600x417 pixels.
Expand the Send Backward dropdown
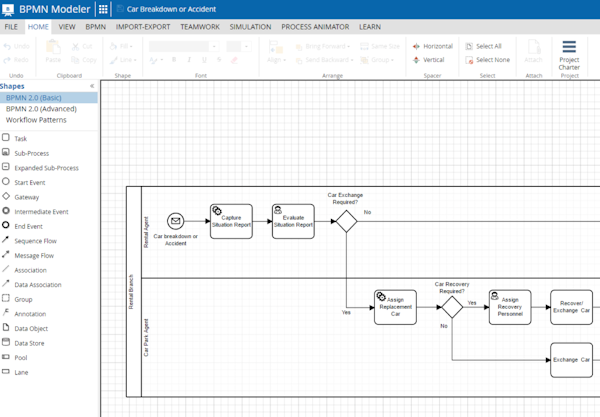click(325, 60)
